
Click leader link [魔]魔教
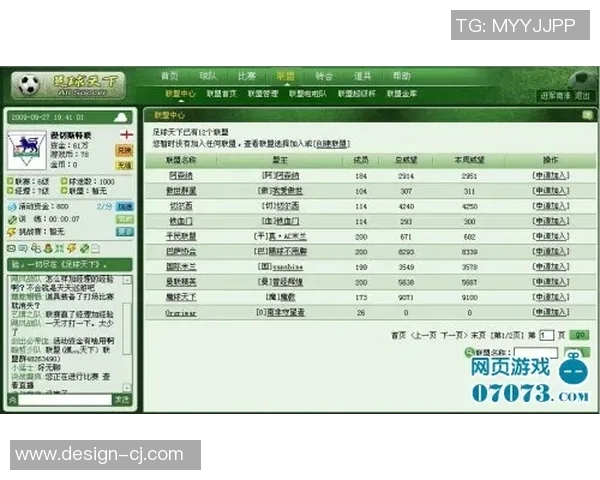(280, 297)
